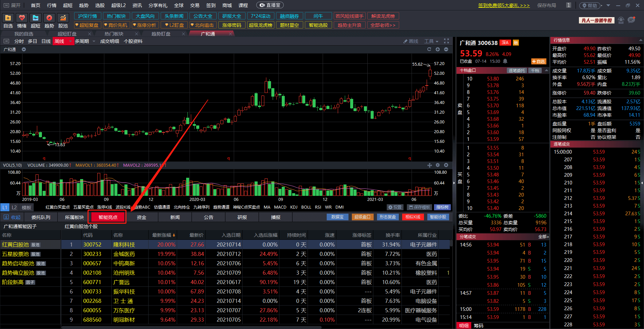This screenshot has height=329, width=644.
Task: Expand the 工具 tools dropdown
Action: click(431, 41)
